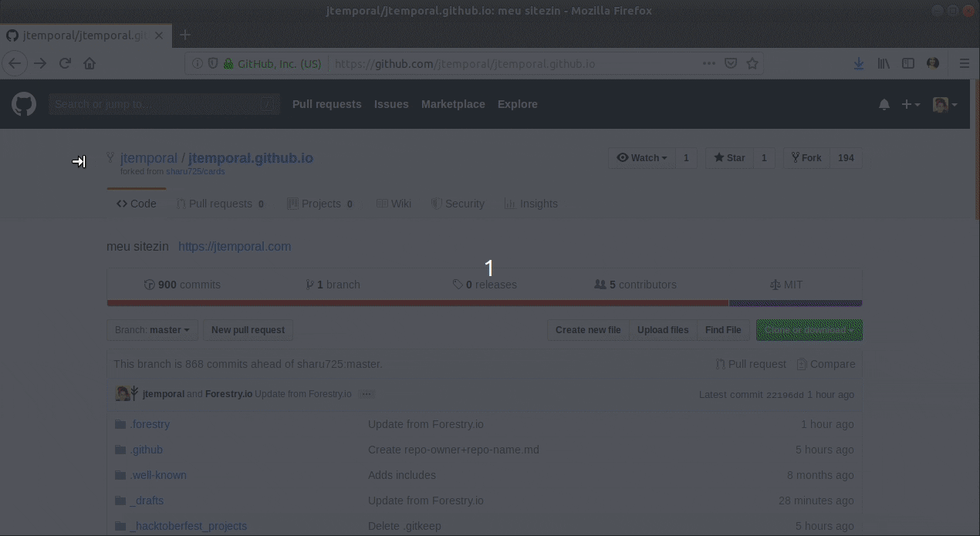
Task: Click Find File button
Action: click(723, 330)
